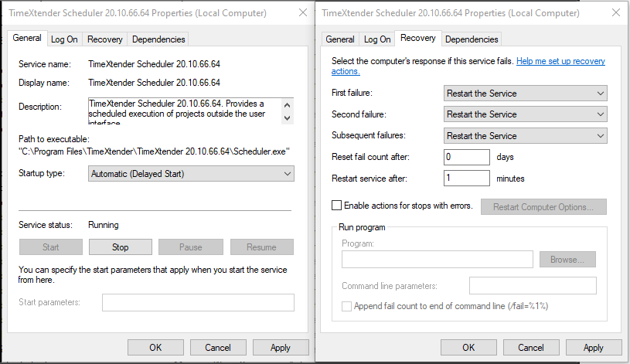Click the Running service status text
Viewport: 630px width, 364px height.
coord(104,225)
